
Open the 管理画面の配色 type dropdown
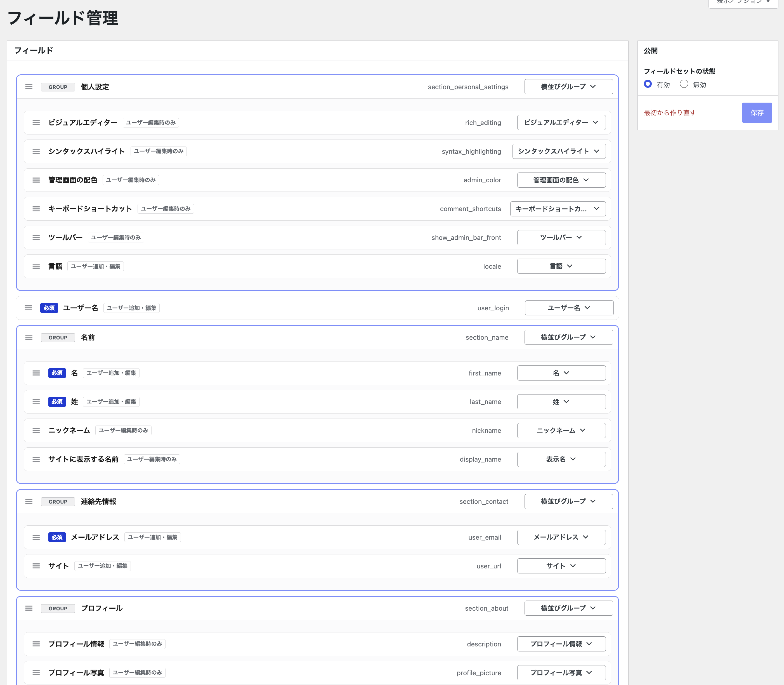561,180
